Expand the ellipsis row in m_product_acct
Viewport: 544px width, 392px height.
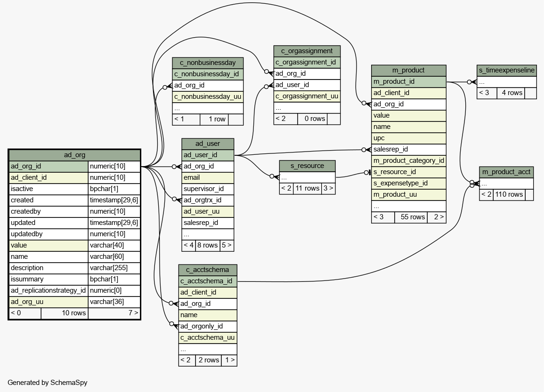click(506, 184)
